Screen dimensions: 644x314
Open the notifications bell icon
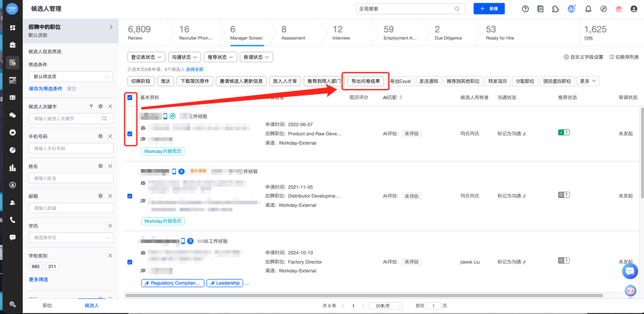(x=588, y=9)
